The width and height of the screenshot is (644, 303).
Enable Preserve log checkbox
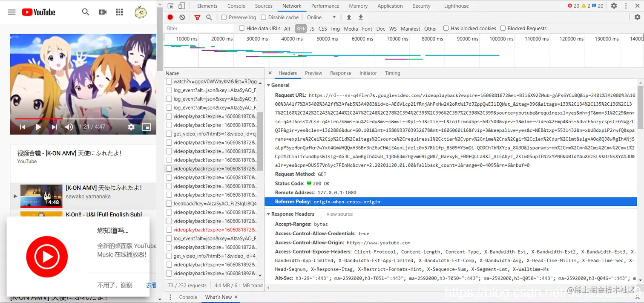coord(224,17)
